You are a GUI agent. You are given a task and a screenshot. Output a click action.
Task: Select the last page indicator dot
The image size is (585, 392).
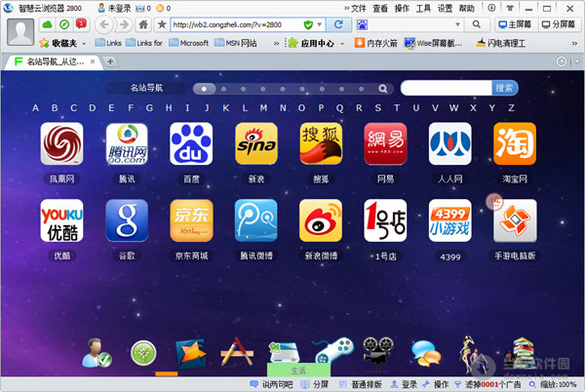click(361, 89)
